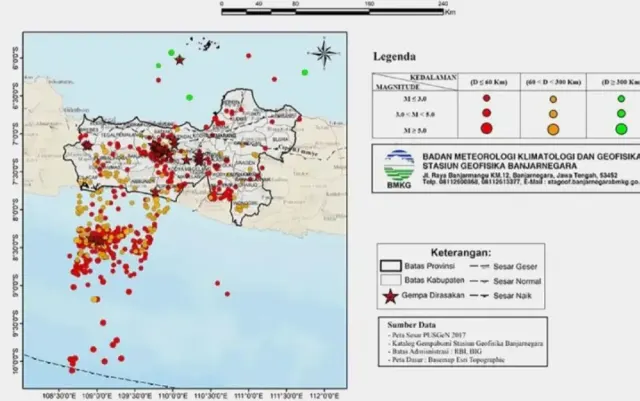This screenshot has height=401, width=640.
Task: Click the Sesar Naik line symbol
Action: [479, 296]
